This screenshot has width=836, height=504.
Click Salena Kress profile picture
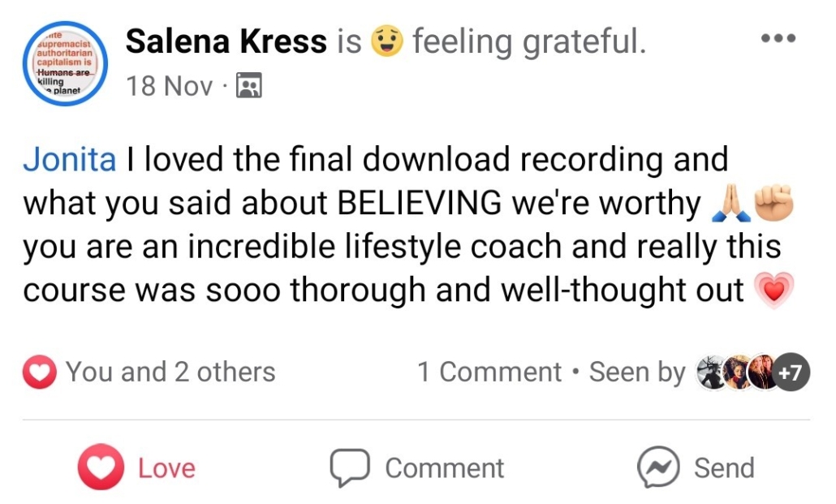65,63
